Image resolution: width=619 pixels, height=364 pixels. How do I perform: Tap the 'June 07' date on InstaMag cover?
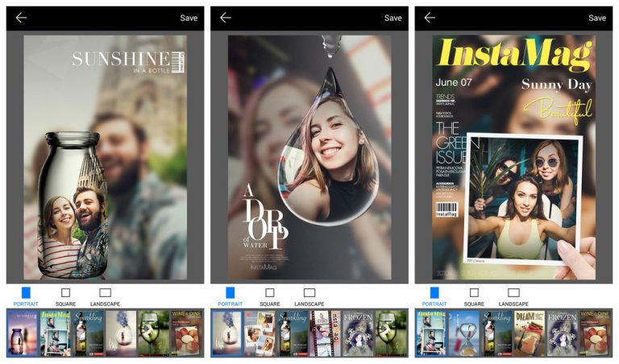click(454, 82)
